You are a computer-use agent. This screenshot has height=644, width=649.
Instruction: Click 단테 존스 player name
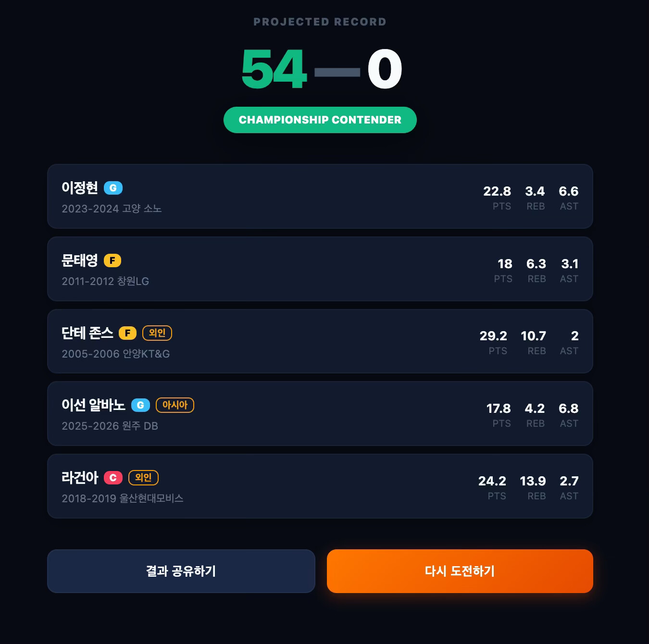coord(87,333)
